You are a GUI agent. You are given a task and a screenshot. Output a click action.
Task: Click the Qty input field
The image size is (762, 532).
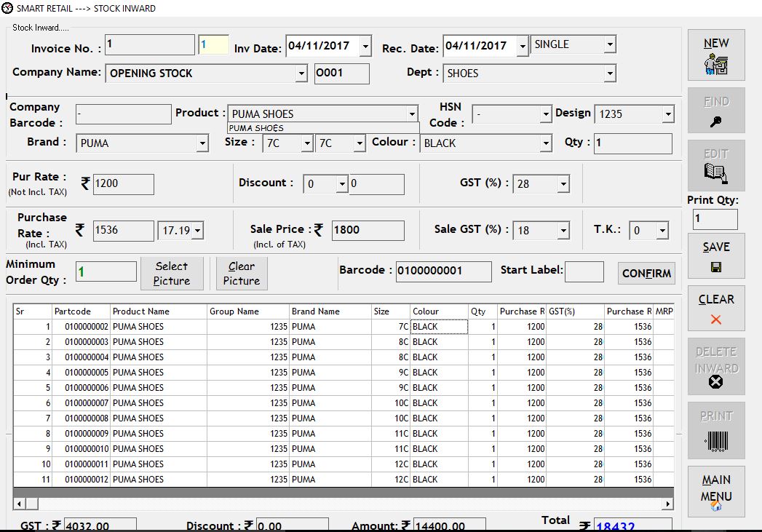(x=633, y=143)
